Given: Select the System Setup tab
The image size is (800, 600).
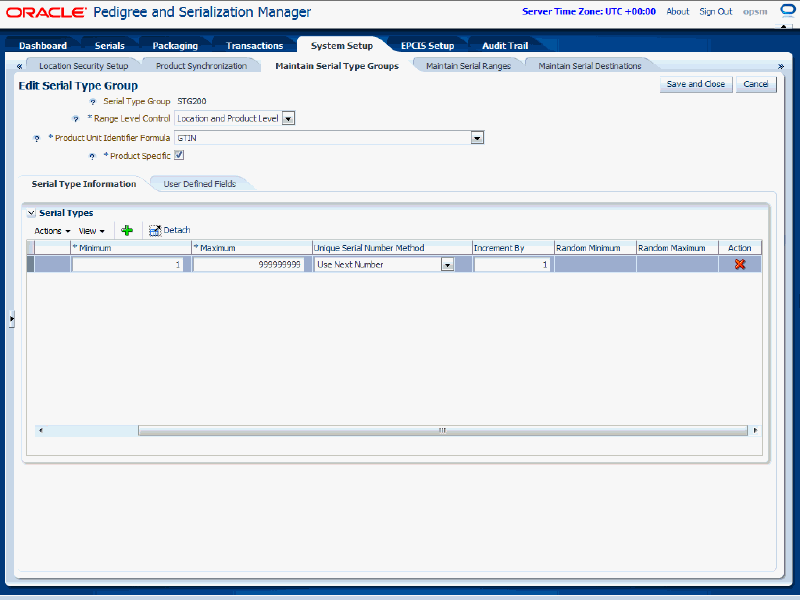Looking at the screenshot, I should tap(342, 46).
